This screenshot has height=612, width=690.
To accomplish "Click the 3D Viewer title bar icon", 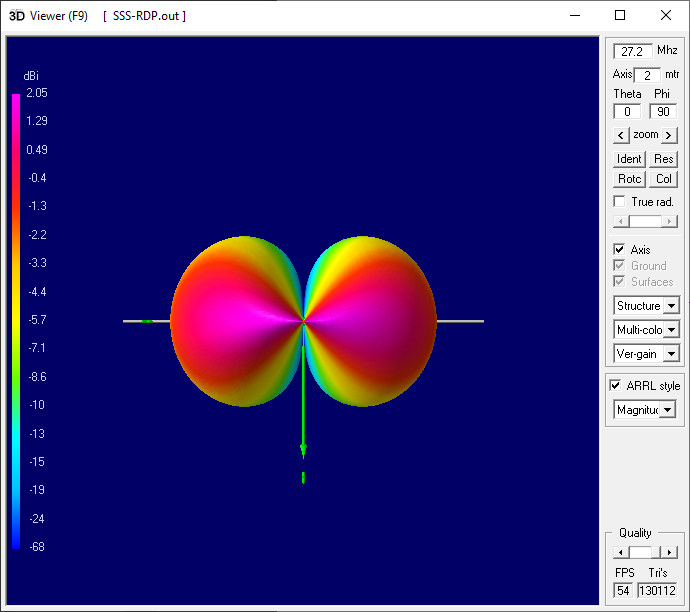I will pos(16,15).
